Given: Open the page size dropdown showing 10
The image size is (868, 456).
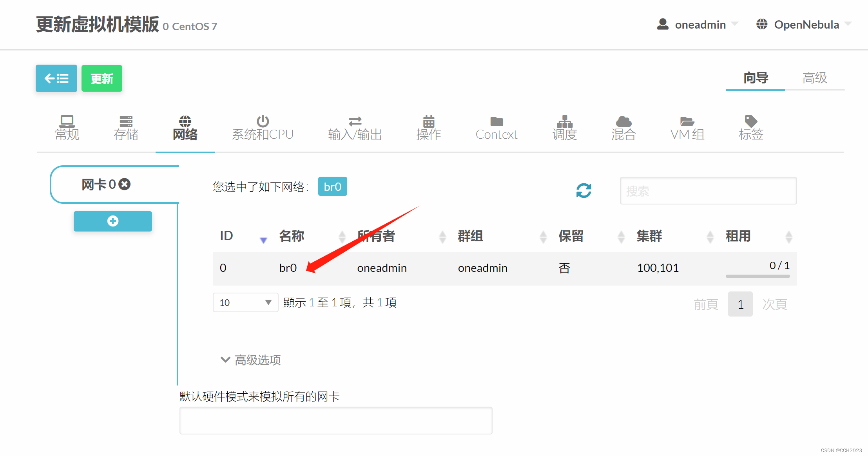Looking at the screenshot, I should click(245, 302).
